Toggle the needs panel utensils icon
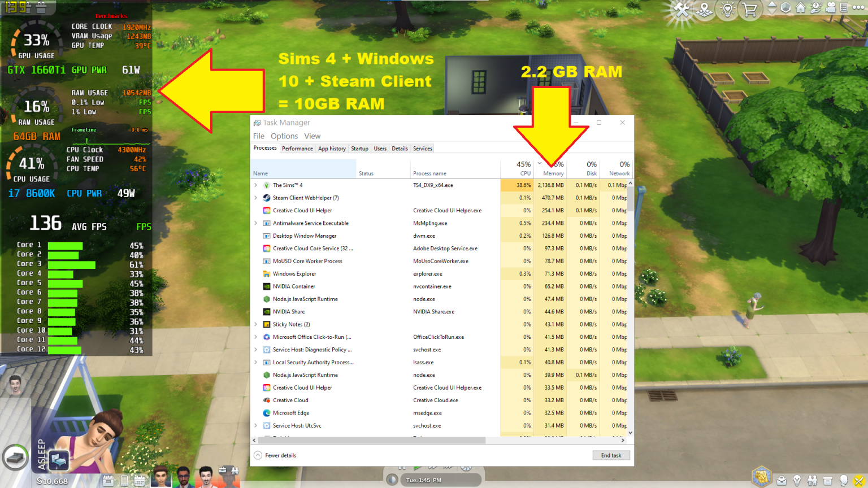Screen dimensions: 868x488 859,480
